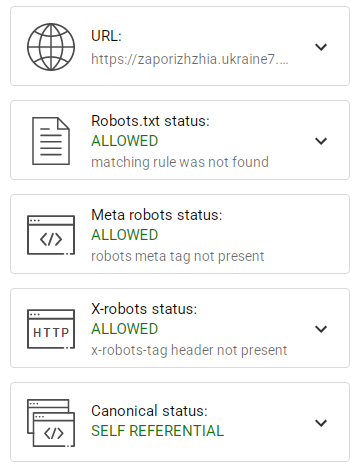Screen dimensions: 363x473
Task: Expand the X-robots status chevron
Action: click(x=321, y=329)
